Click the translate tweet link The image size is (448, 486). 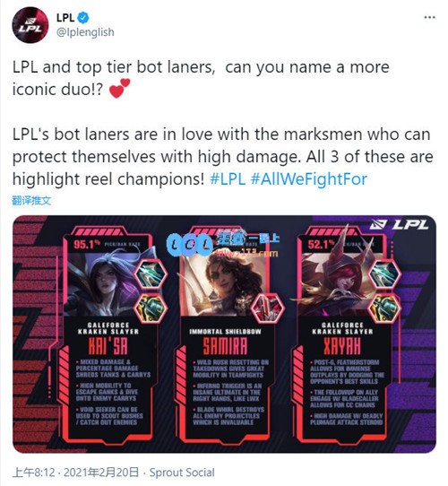pyautogui.click(x=31, y=201)
